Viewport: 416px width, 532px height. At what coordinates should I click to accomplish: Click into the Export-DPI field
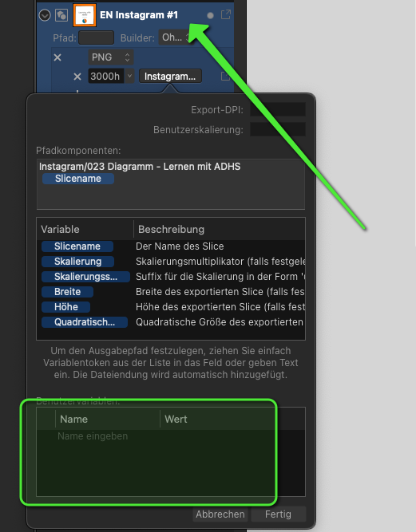tap(278, 109)
